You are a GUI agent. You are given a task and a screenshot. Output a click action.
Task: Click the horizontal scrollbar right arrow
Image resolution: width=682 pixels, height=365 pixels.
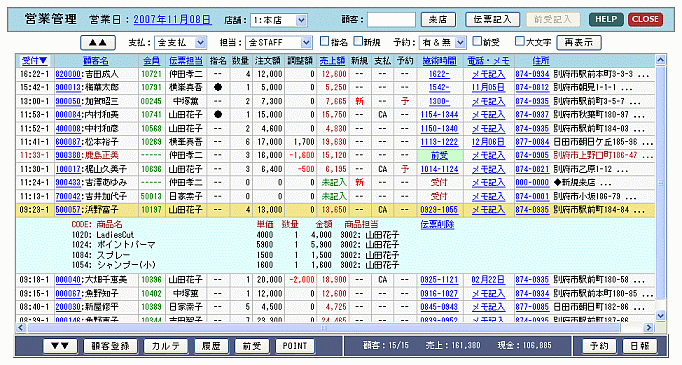click(x=649, y=328)
